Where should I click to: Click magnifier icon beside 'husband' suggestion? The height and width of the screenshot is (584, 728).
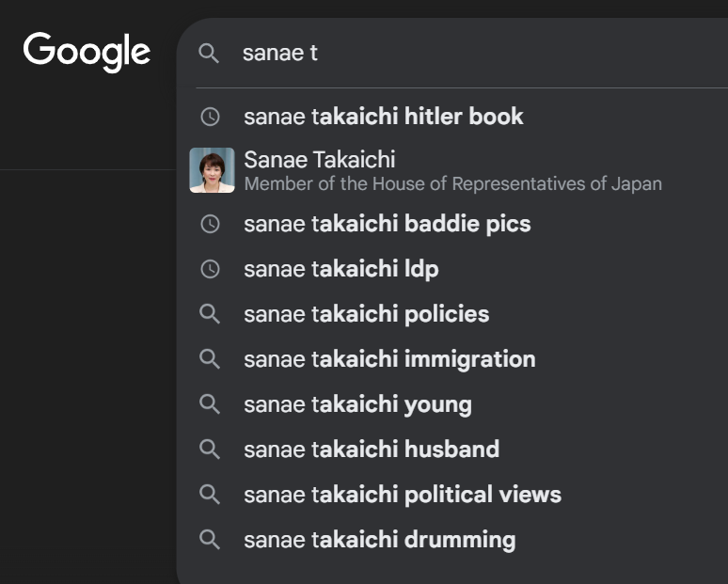[x=210, y=450]
